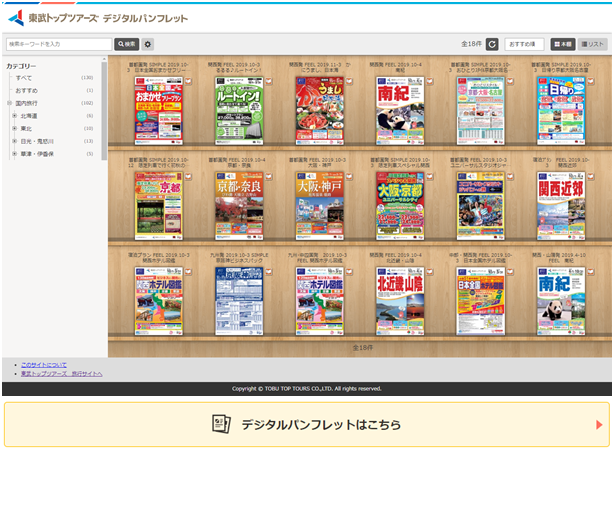Open 東武トップツアーズ 旅行サイトへ link

(61, 374)
